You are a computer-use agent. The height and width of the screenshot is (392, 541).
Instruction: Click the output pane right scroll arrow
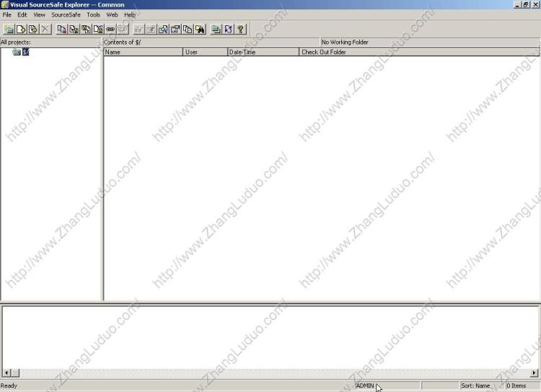click(x=534, y=373)
